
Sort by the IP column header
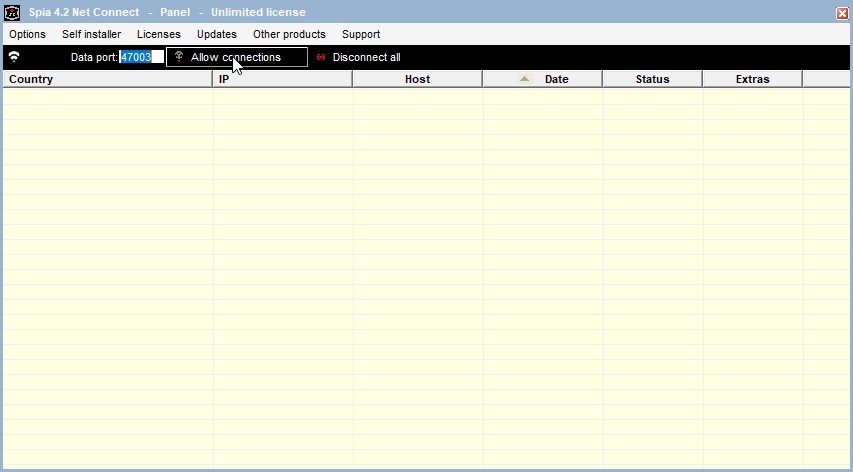[x=283, y=79]
